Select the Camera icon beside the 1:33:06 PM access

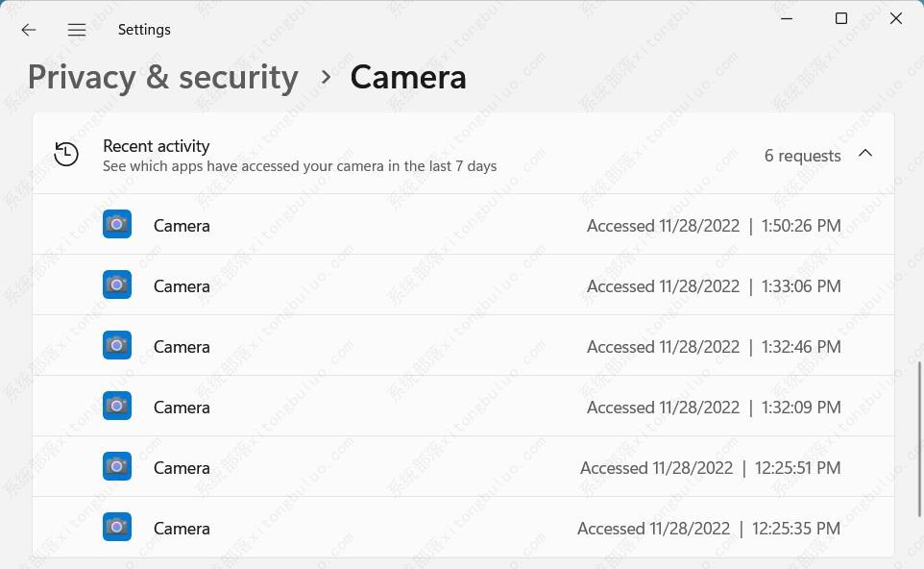116,284
